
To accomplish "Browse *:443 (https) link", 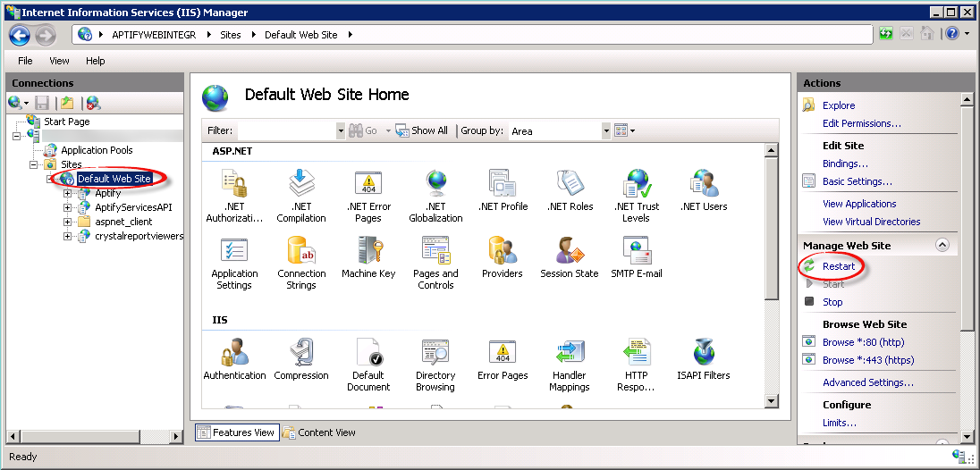I will [868, 360].
